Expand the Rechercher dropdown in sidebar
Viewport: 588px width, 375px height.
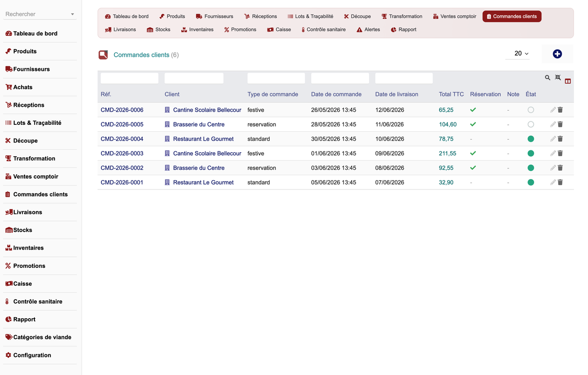[73, 14]
